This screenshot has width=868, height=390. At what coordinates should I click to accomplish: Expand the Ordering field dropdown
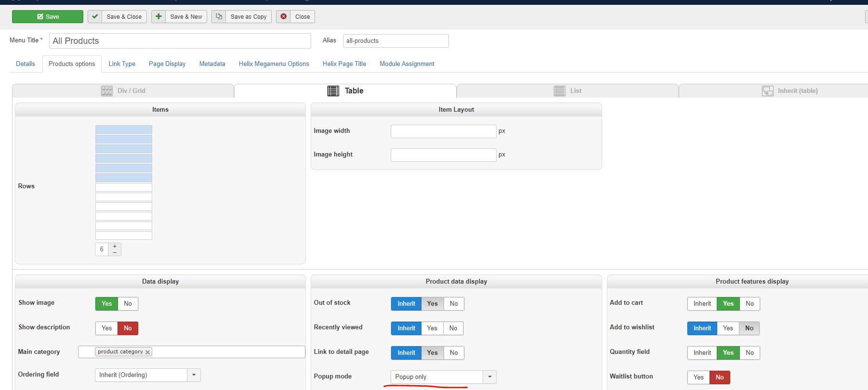[x=194, y=375]
